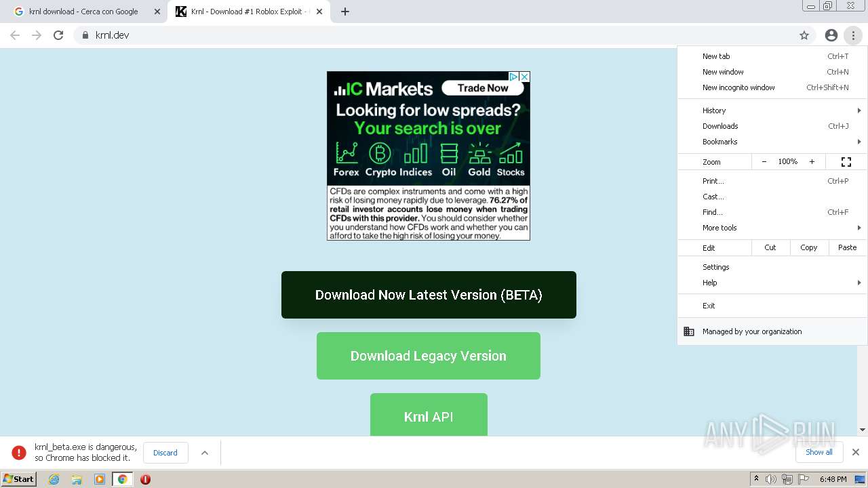The width and height of the screenshot is (868, 488).
Task: Click the Chrome taskbar icon
Action: (x=122, y=479)
